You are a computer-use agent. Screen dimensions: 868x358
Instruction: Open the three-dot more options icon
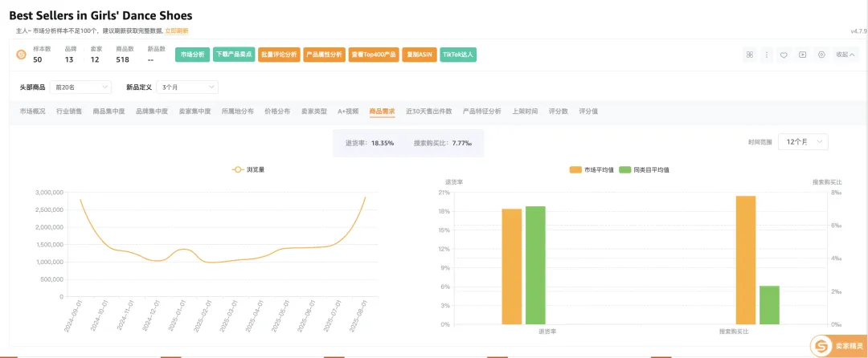click(x=767, y=55)
